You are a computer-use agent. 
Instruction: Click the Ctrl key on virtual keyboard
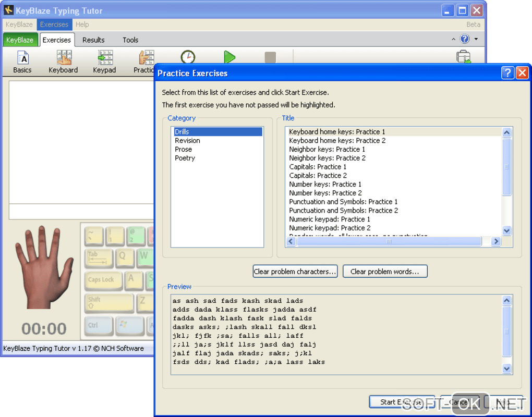coord(99,325)
